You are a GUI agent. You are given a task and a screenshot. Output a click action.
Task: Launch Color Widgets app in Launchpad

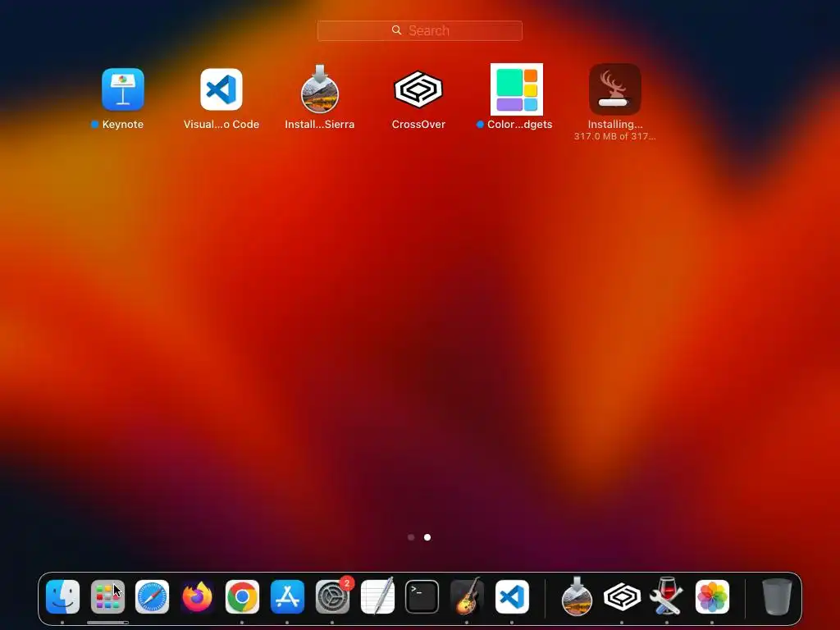(517, 89)
